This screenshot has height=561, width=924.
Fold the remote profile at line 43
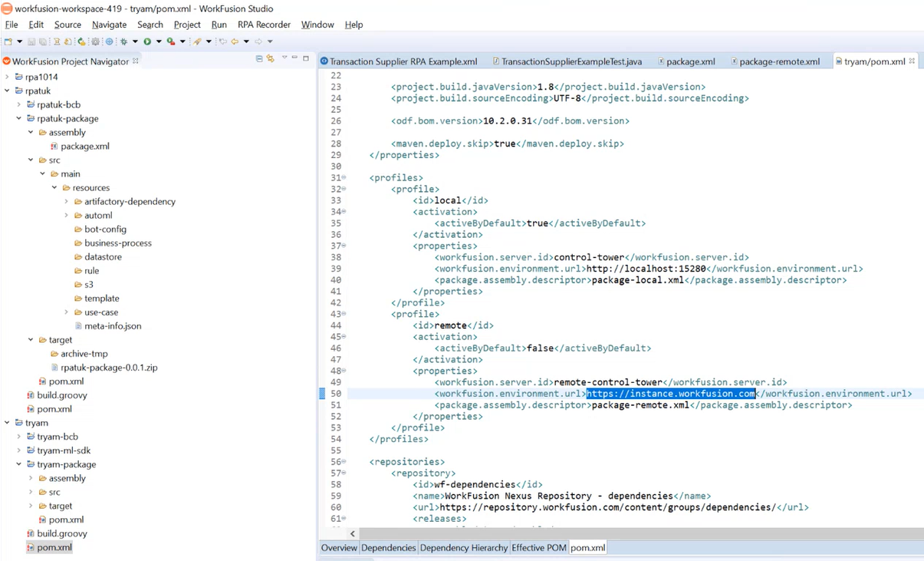tap(344, 314)
